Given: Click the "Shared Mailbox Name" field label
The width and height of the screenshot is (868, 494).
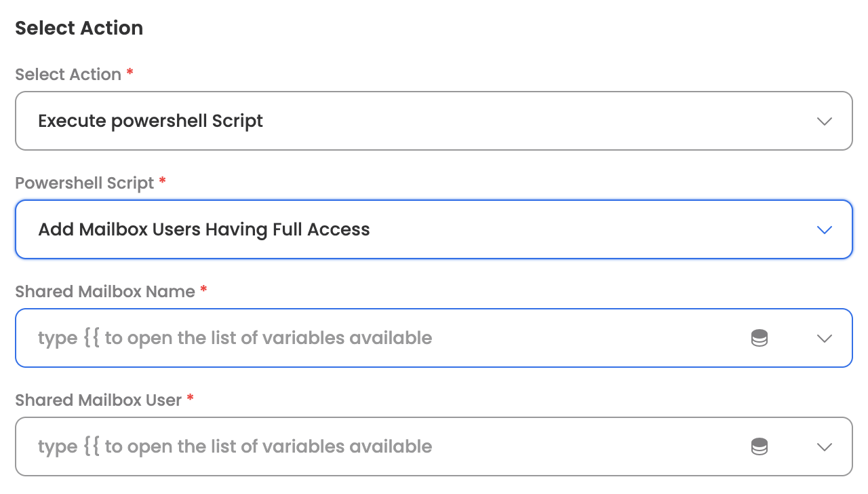Looking at the screenshot, I should (x=104, y=291).
